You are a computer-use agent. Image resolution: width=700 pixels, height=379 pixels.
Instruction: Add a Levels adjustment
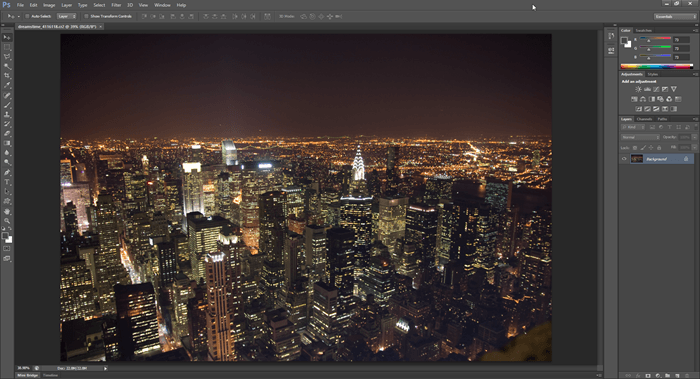click(x=647, y=89)
